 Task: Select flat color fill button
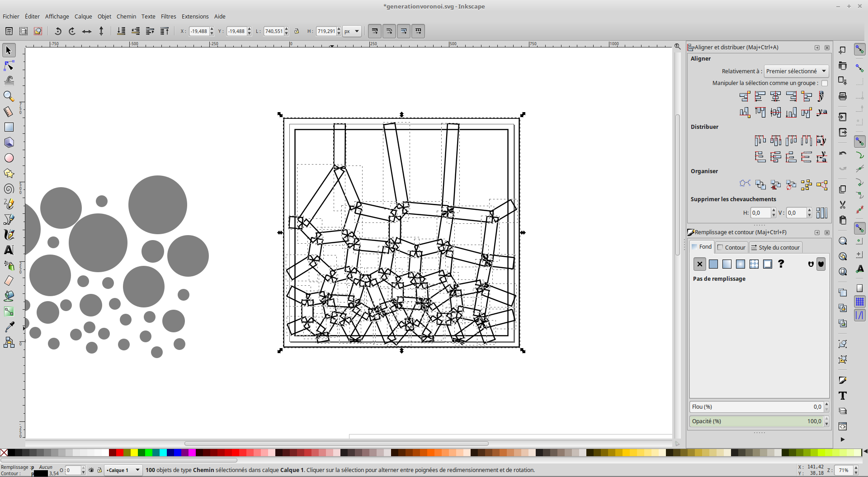coord(713,264)
